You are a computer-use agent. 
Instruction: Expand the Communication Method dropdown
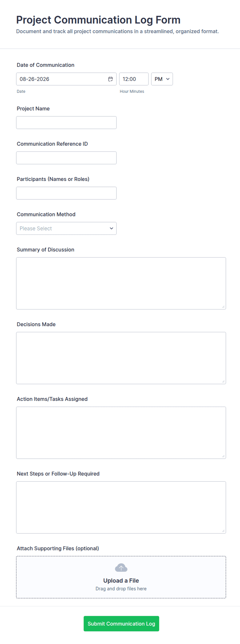(66, 228)
